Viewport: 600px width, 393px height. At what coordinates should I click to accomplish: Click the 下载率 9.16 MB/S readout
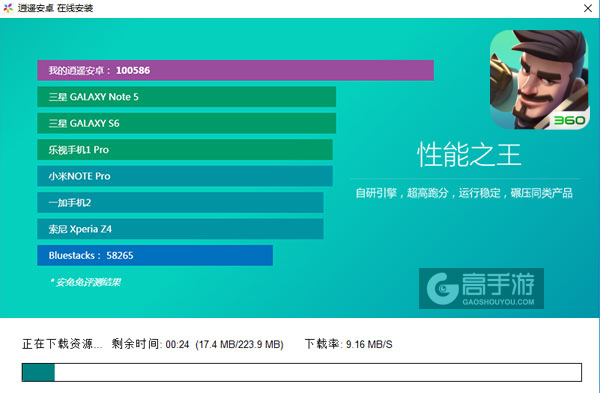click(x=349, y=344)
